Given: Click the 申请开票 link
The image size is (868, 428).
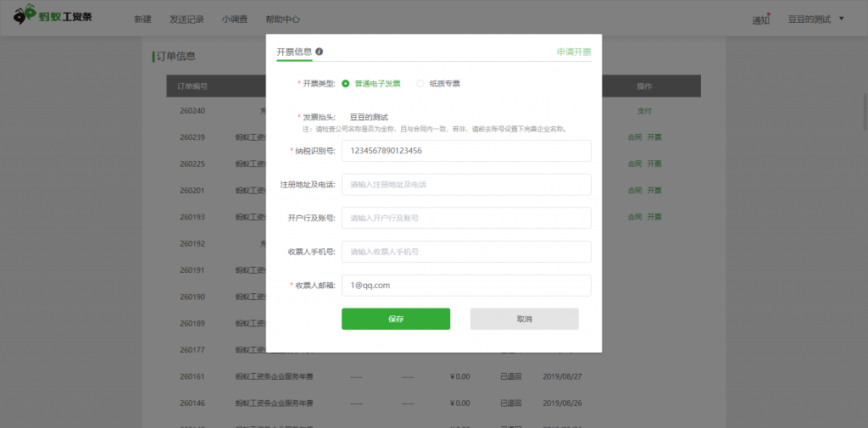Looking at the screenshot, I should (574, 52).
